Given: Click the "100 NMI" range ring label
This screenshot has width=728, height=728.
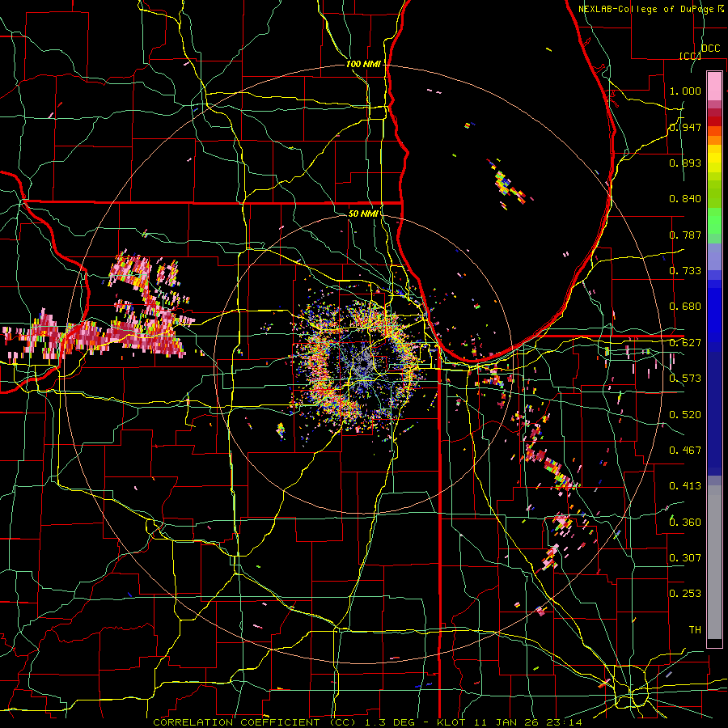Looking at the screenshot, I should (363, 64).
